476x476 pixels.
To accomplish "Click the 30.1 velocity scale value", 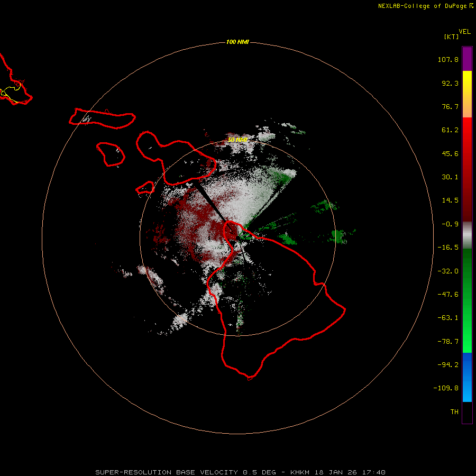I will tap(450, 177).
